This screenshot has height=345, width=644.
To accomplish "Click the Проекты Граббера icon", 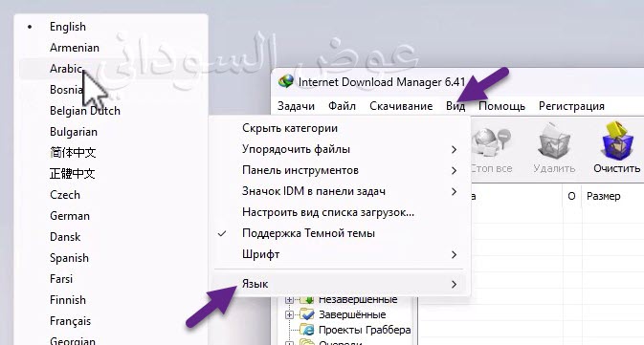I will click(307, 330).
